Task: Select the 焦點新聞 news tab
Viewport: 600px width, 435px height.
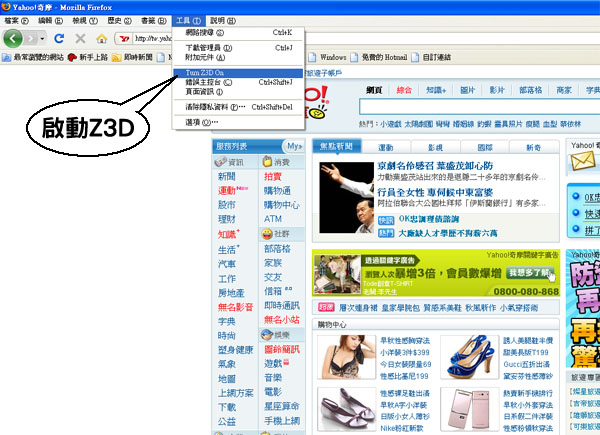Action: [337, 147]
